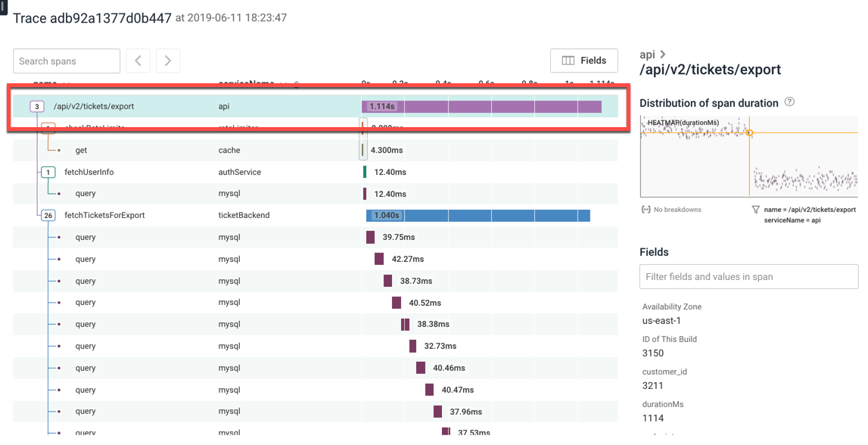
Task: Click the api breadcrumb chevron arrow
Action: [x=663, y=54]
